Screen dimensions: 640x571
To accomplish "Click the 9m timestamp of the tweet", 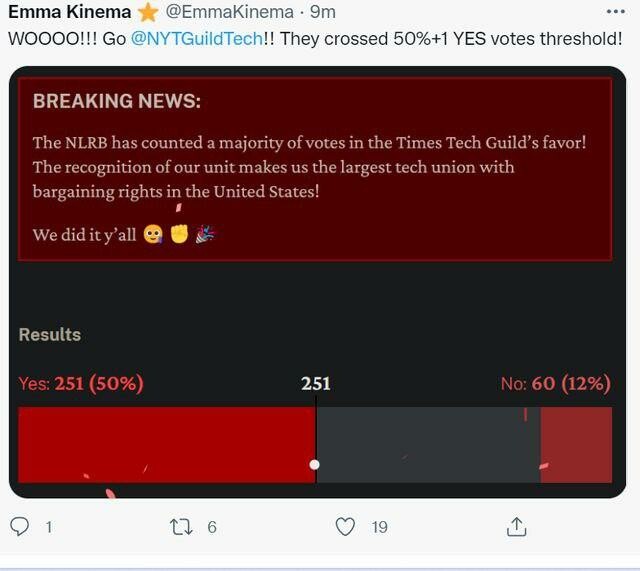I will pos(323,12).
